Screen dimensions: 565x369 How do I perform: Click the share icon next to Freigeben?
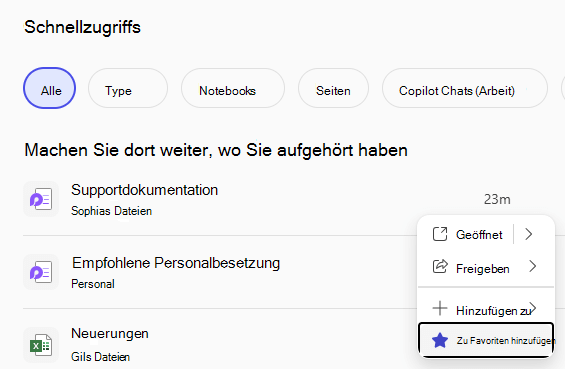[x=440, y=267]
